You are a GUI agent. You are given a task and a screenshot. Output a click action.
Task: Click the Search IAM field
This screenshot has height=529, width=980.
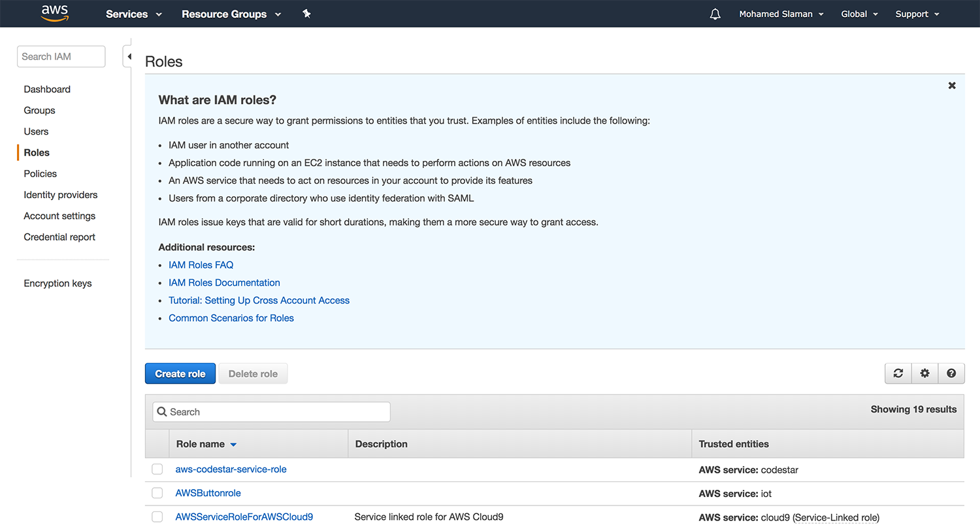pyautogui.click(x=61, y=56)
